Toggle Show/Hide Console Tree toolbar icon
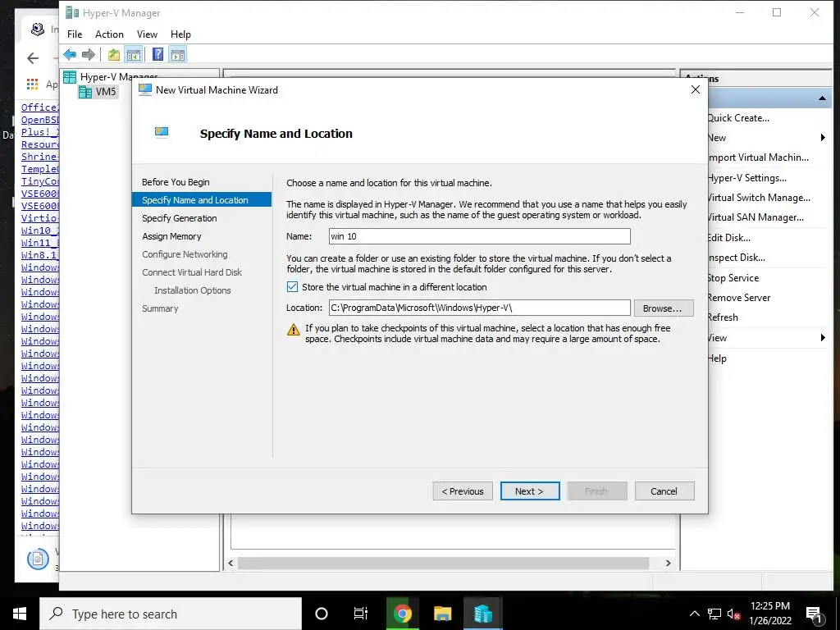The width and height of the screenshot is (840, 630). point(134,54)
